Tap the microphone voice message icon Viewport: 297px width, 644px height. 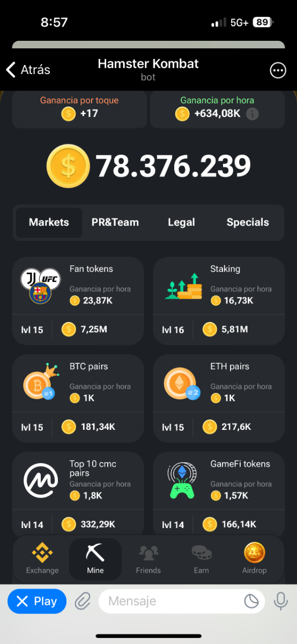(x=280, y=601)
